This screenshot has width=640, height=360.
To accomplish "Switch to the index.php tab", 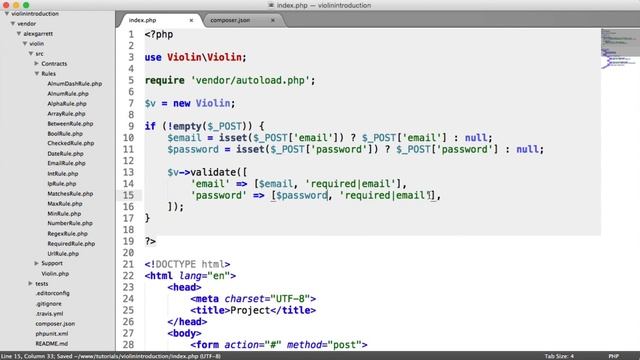I will click(x=142, y=20).
